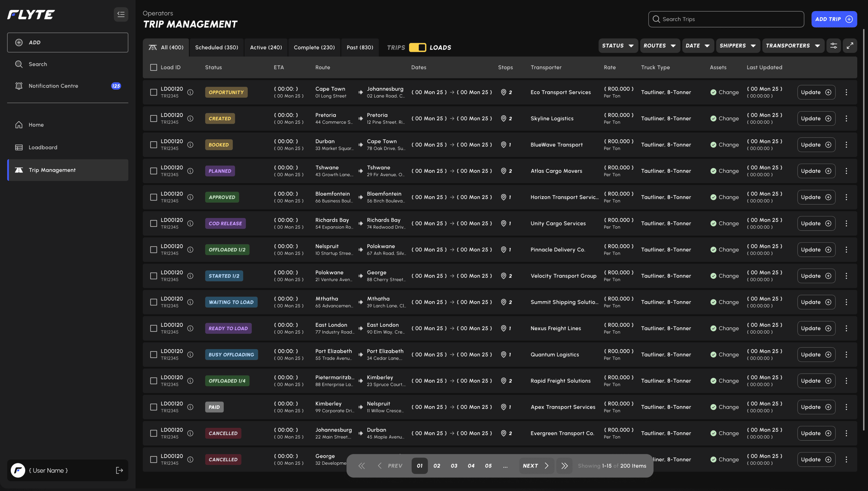Screen dimensions: 868x491
Task: Check the select-all checkbox in the table header
Action: [154, 67]
